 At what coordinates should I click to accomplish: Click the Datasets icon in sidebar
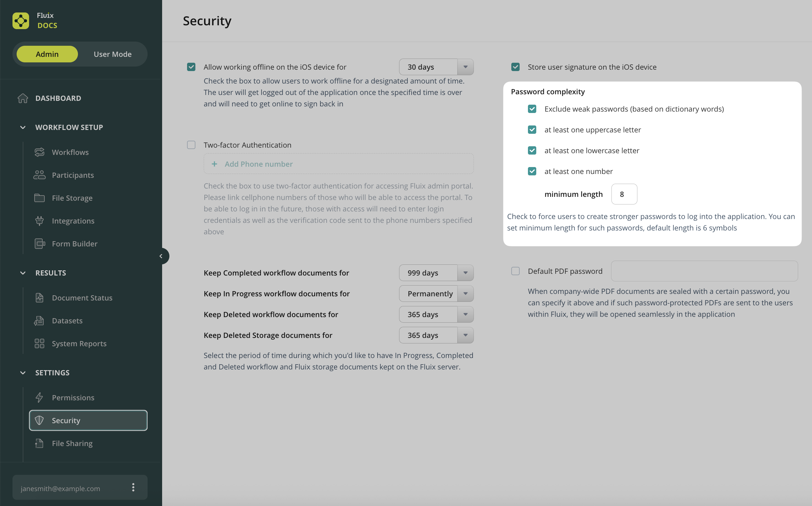[39, 321]
